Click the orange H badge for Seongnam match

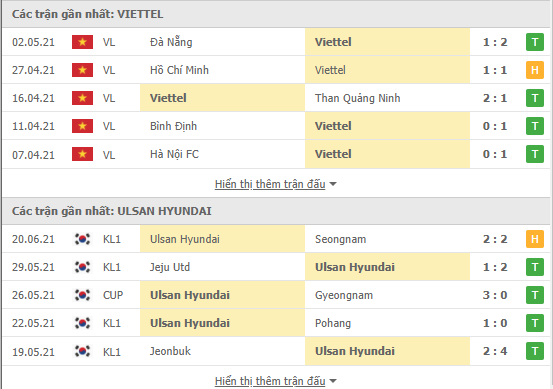click(535, 239)
